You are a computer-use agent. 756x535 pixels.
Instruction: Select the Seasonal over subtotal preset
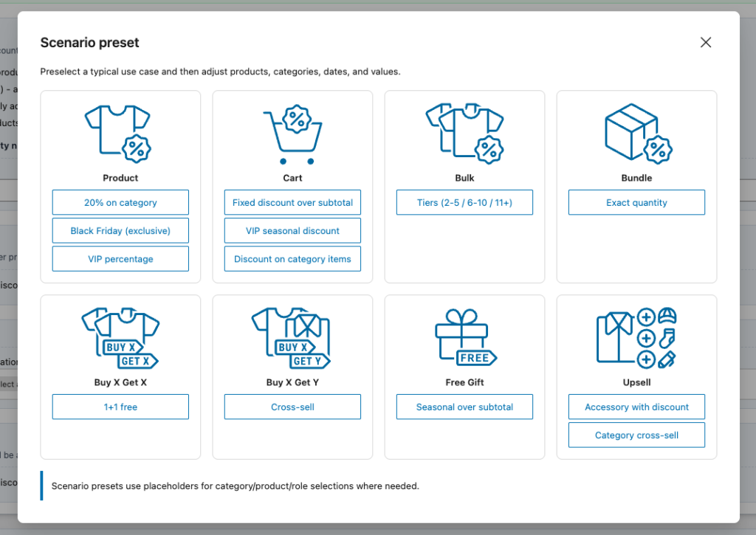coord(464,407)
